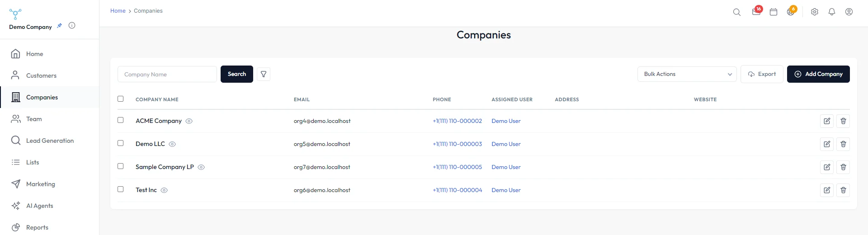Delete the Sample Company LP row

843,167
